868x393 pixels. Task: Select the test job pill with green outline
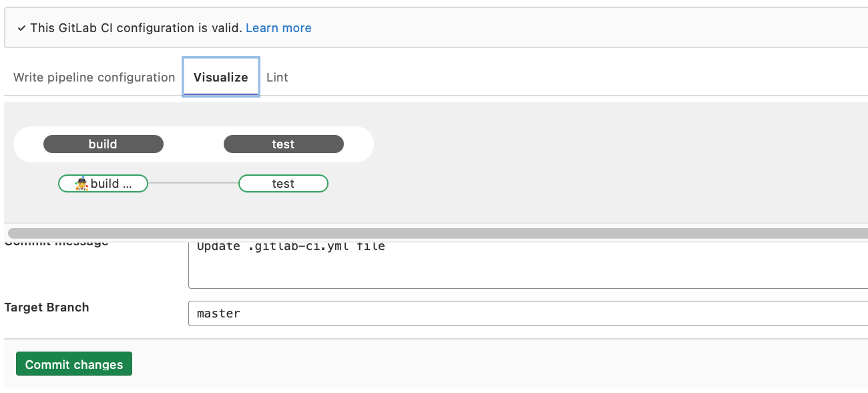click(x=283, y=184)
